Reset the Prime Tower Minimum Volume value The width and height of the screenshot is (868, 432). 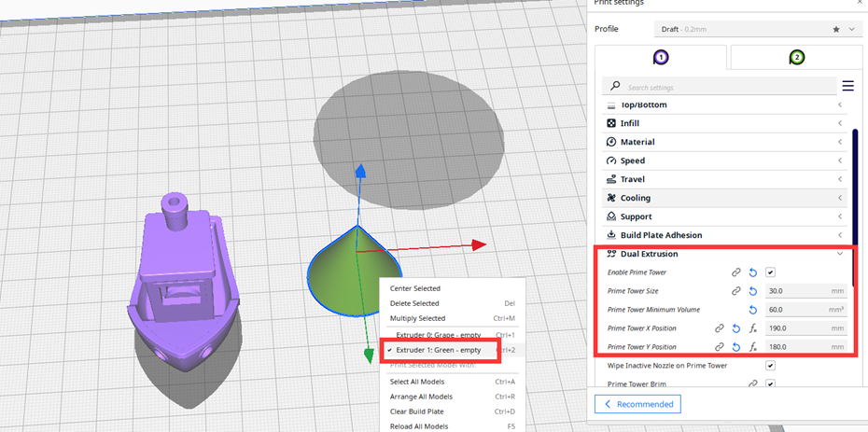[x=753, y=310]
